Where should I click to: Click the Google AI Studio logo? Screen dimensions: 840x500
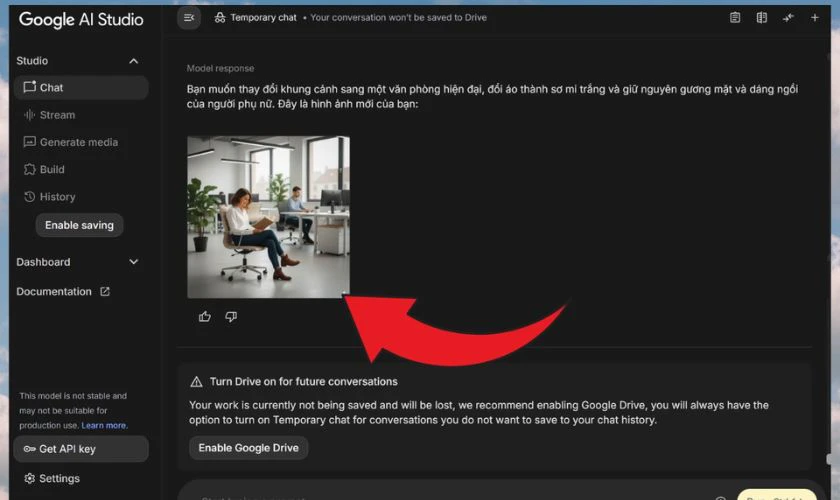81,20
